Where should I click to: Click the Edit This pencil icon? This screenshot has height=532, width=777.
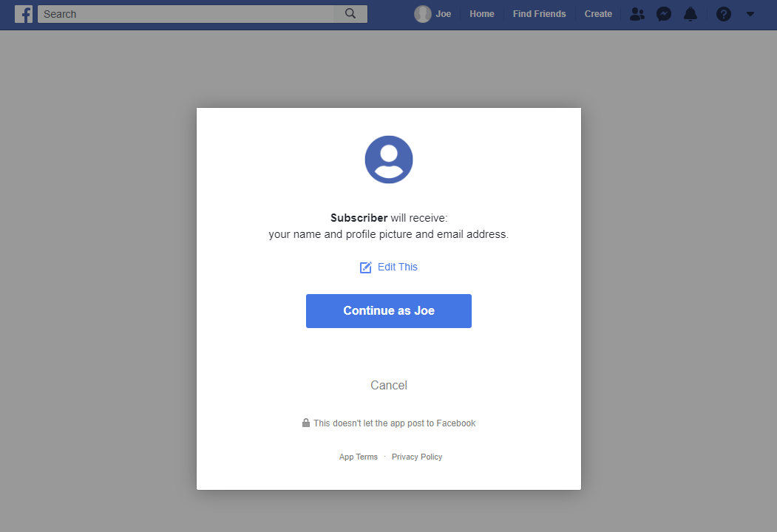click(366, 267)
